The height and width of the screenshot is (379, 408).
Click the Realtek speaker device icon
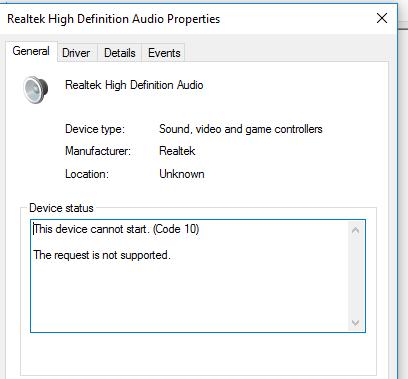pyautogui.click(x=35, y=90)
